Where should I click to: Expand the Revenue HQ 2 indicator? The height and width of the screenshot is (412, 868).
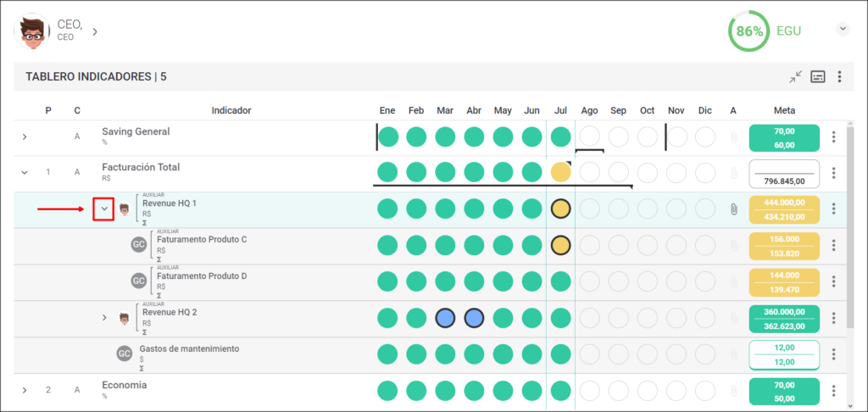point(104,318)
